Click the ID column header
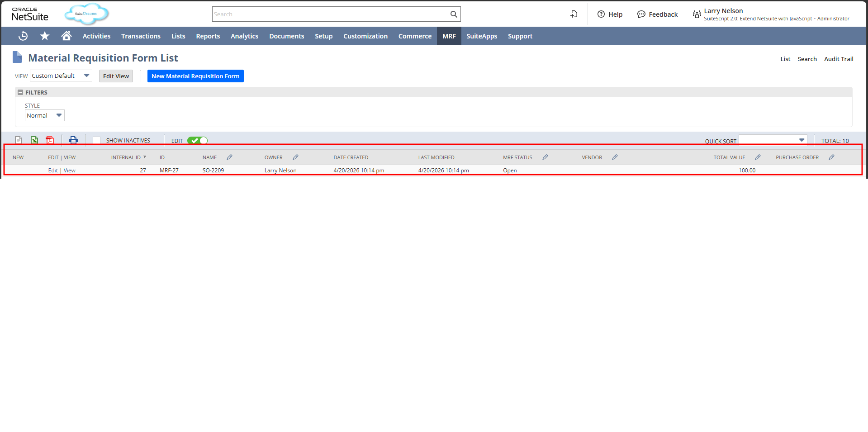Image resolution: width=868 pixels, height=432 pixels. pyautogui.click(x=162, y=157)
